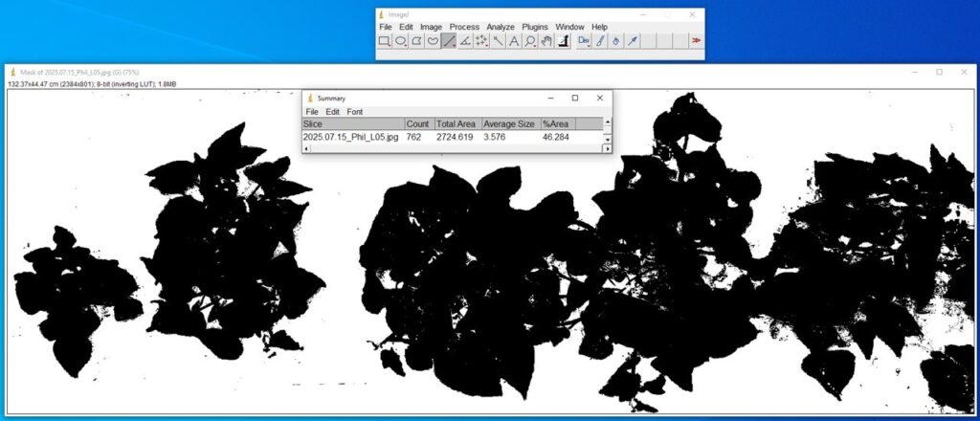Click Summary table scroll down arrow
Viewport: 980px width, 421px height.
click(608, 140)
